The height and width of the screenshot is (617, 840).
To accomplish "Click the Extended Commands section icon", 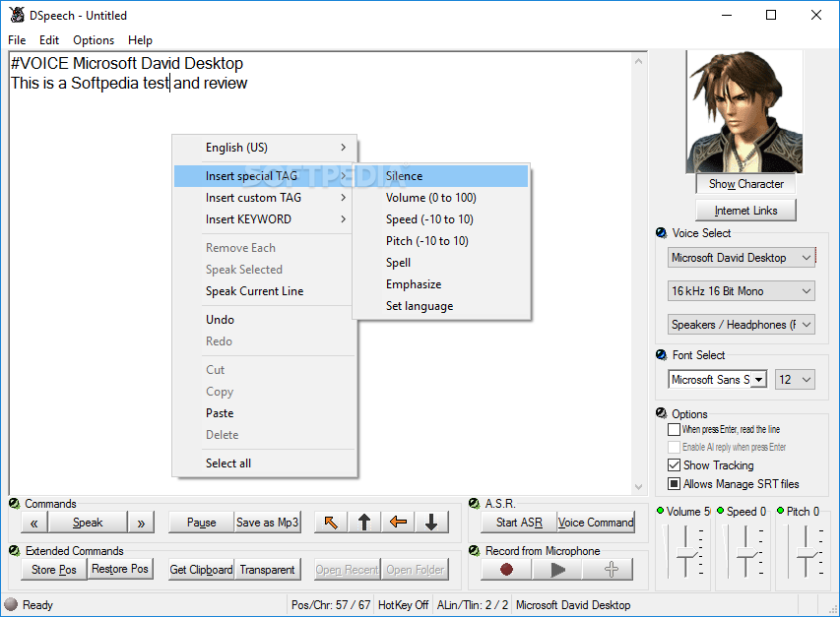I will 15,551.
